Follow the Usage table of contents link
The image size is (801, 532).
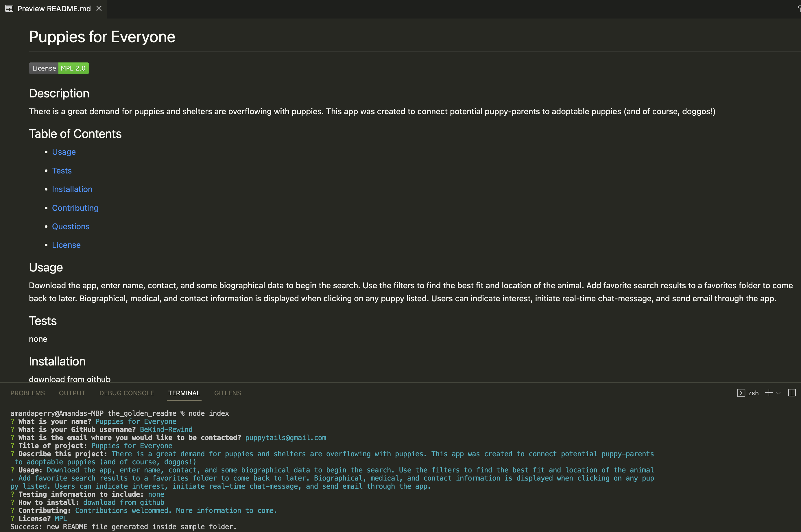64,152
